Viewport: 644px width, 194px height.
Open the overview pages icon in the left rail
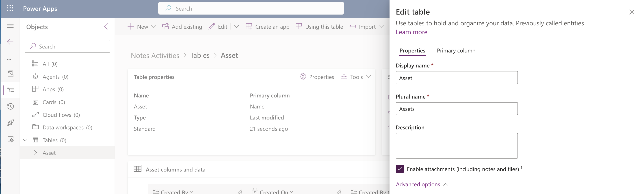[x=11, y=74]
